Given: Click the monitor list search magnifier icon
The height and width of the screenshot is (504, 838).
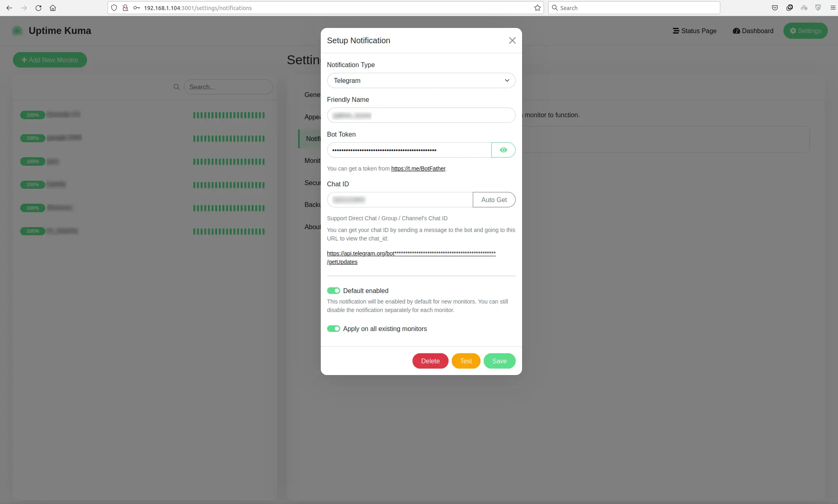Looking at the screenshot, I should (x=176, y=87).
